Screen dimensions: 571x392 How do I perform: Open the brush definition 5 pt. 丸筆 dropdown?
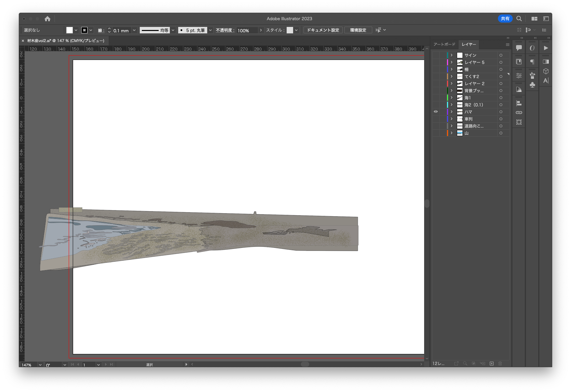(210, 30)
